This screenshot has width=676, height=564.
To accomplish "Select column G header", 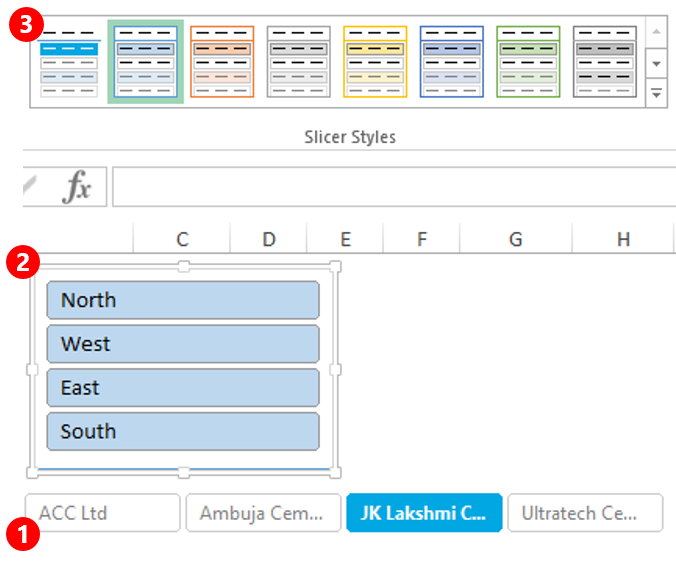I will pyautogui.click(x=516, y=238).
